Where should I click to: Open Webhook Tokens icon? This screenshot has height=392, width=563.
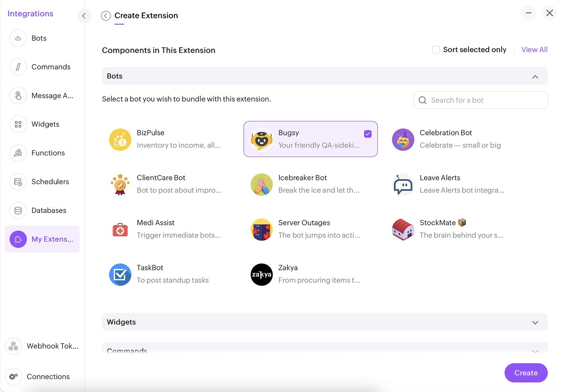13,346
